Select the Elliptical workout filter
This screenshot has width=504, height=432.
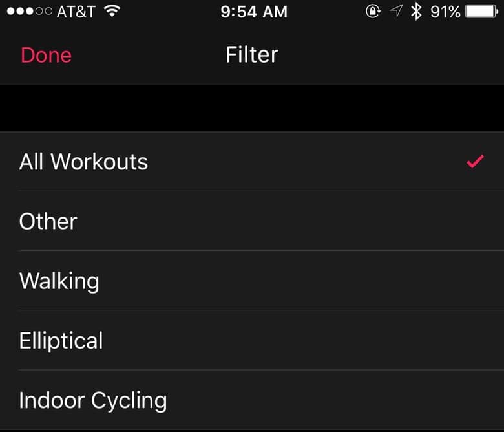pos(61,341)
